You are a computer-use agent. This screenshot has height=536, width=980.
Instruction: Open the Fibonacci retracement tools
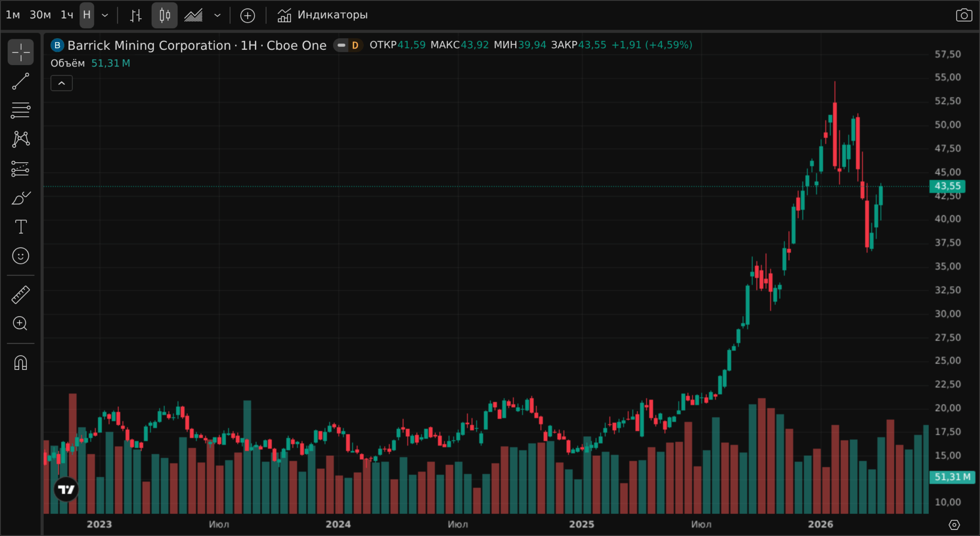(x=21, y=111)
